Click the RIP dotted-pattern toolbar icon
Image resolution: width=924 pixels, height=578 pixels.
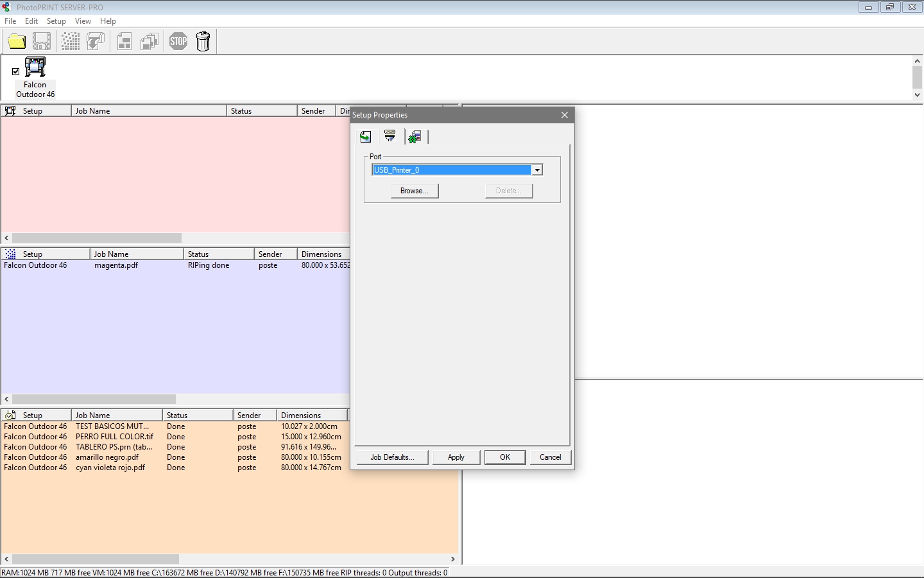pyautogui.click(x=71, y=42)
